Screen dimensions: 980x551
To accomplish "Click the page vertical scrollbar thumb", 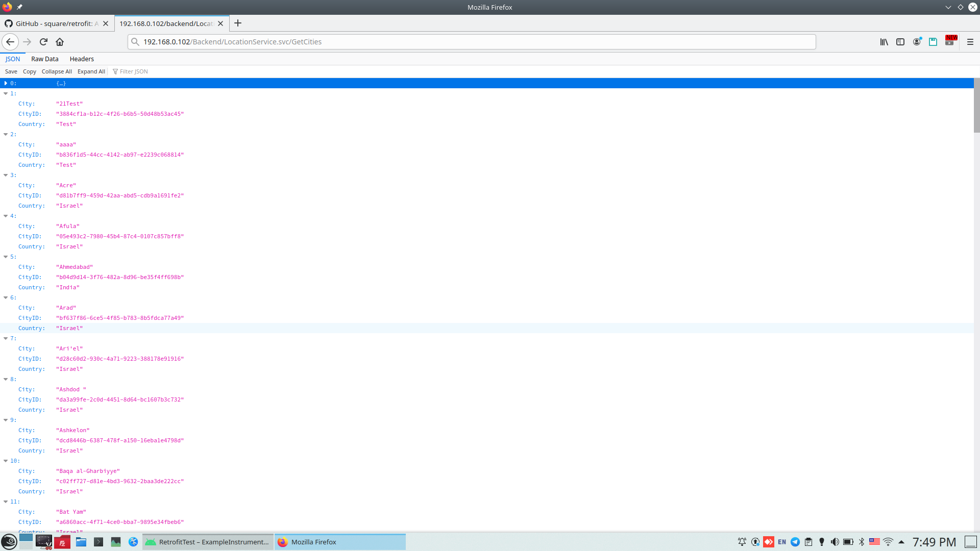I will pos(976,105).
